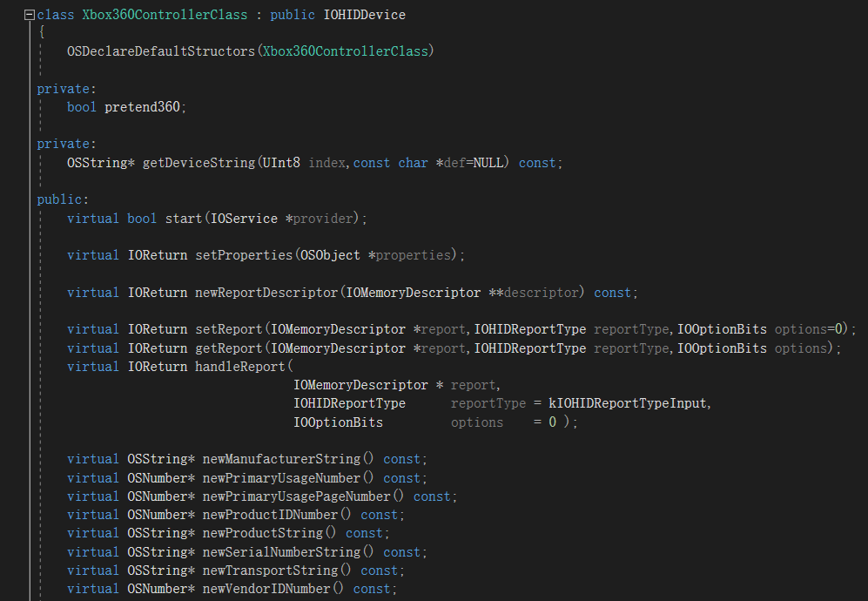
Task: Click the setProperties function name
Action: (x=244, y=255)
